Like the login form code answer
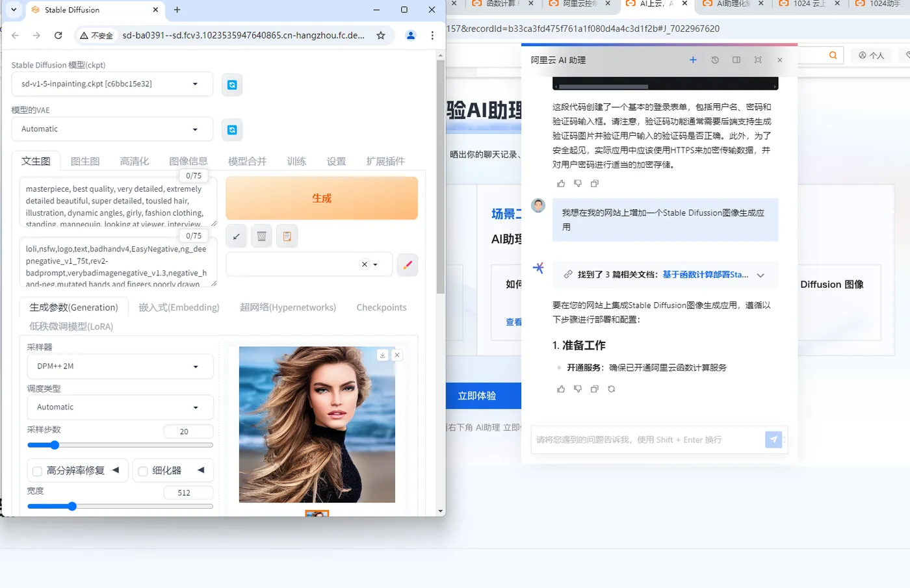The height and width of the screenshot is (588, 910). 561,184
